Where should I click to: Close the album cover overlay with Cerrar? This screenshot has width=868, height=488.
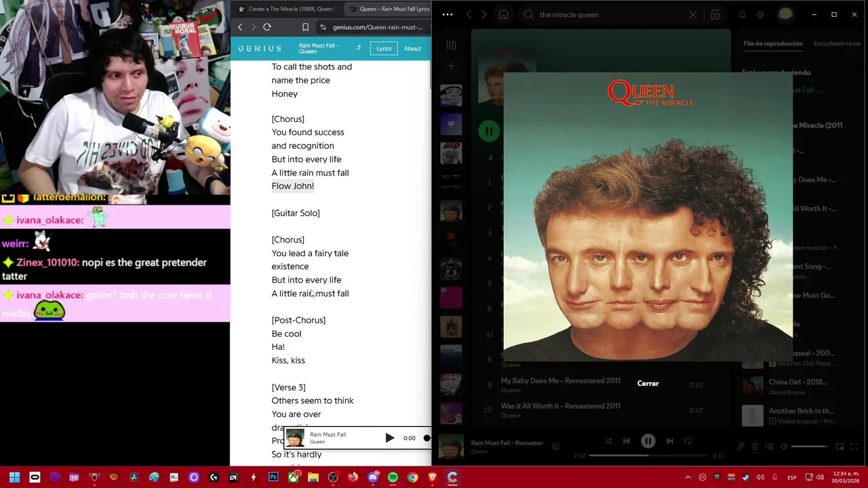648,384
